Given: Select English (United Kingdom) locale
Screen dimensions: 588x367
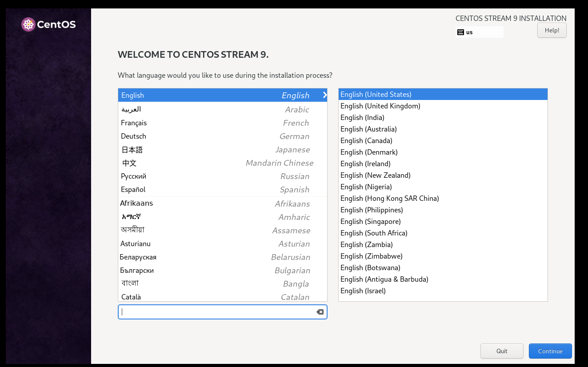Looking at the screenshot, I should pos(443,106).
